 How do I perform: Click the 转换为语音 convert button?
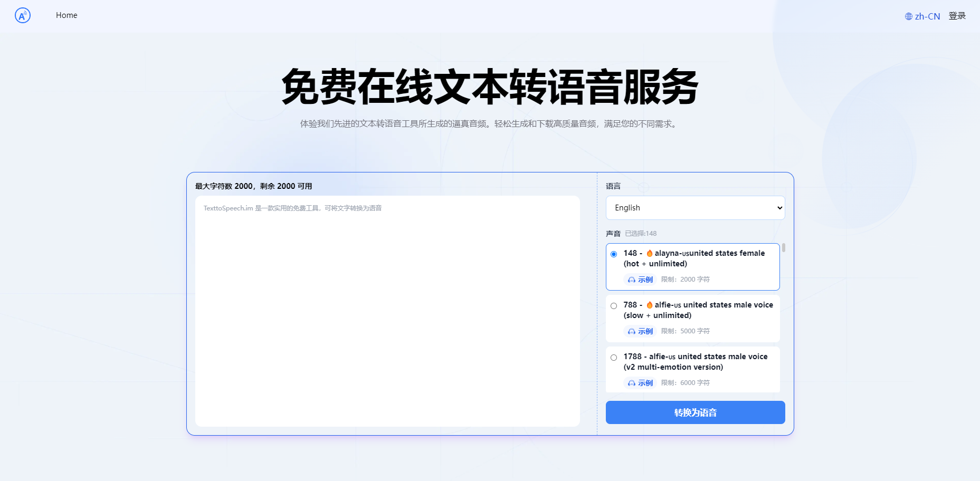[x=696, y=412]
